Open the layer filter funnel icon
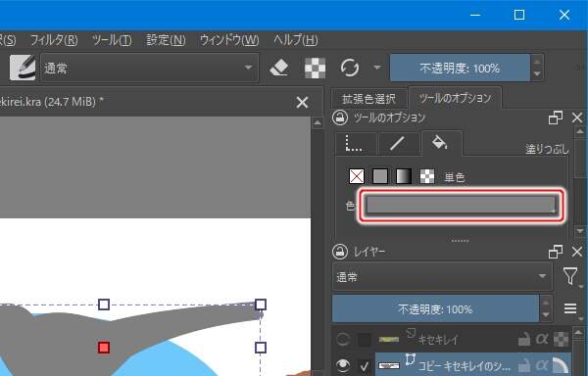Screen dimensions: 588x376 click(570, 276)
